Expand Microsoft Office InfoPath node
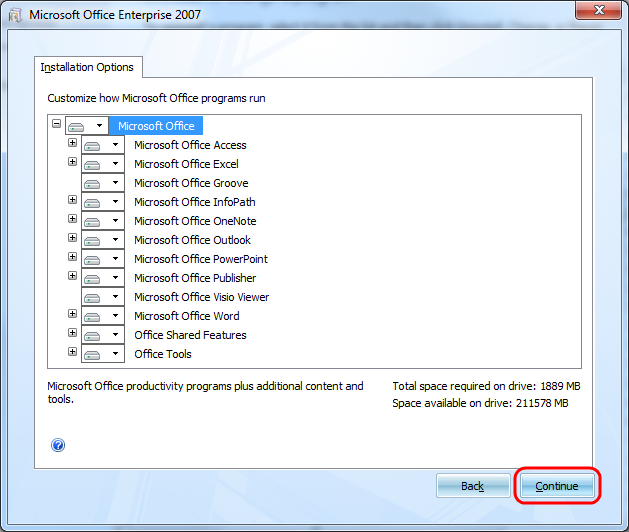Viewport: 629px width, 532px height. [x=72, y=199]
